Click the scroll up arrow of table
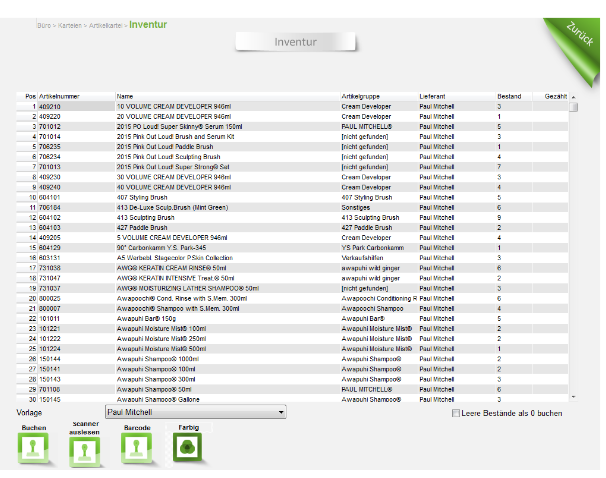The width and height of the screenshot is (606, 478). pyautogui.click(x=574, y=97)
